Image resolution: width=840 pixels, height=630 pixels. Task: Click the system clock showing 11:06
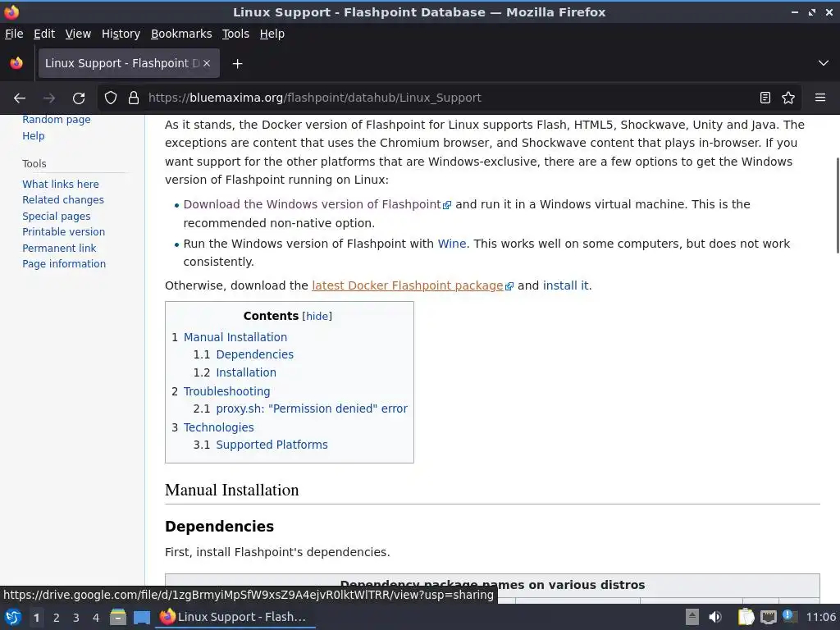pyautogui.click(x=820, y=617)
